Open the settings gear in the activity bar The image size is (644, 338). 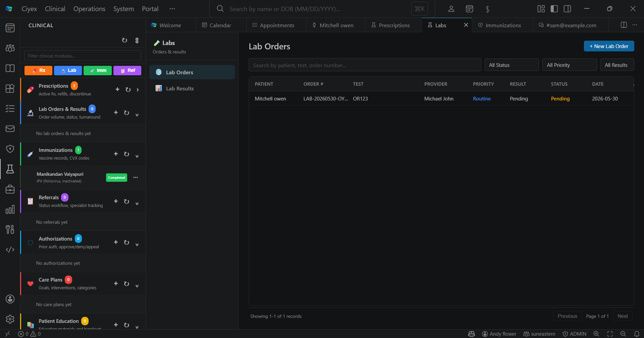point(10,319)
